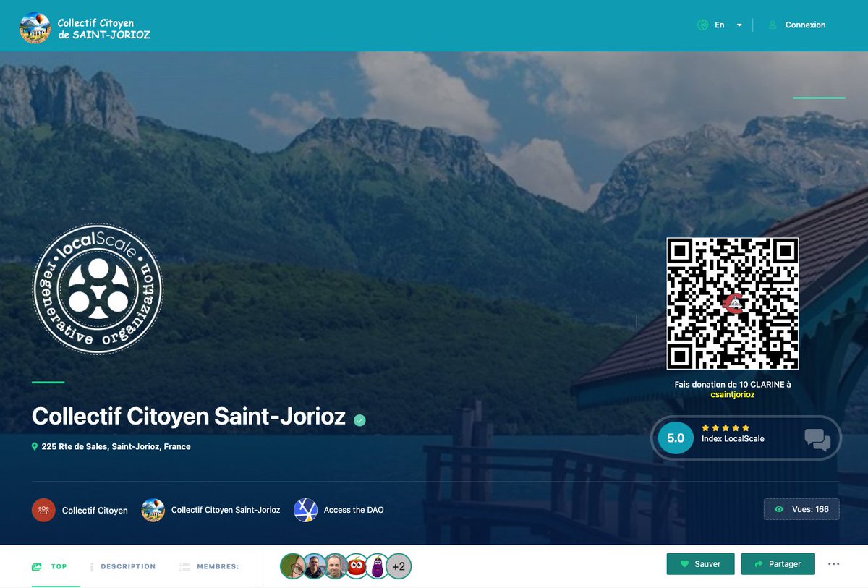Click the verified checkmark beside the title

click(x=359, y=419)
